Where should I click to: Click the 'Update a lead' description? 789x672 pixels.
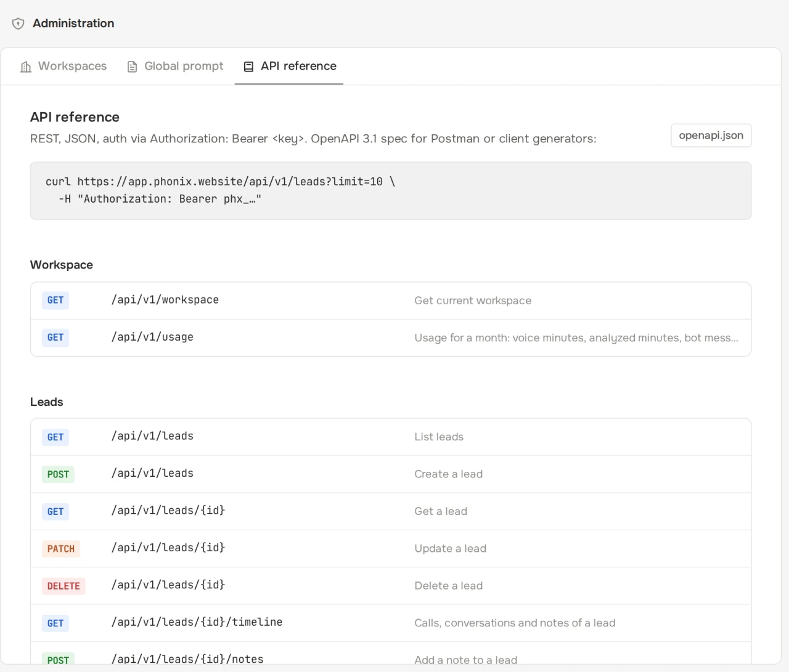pos(451,549)
